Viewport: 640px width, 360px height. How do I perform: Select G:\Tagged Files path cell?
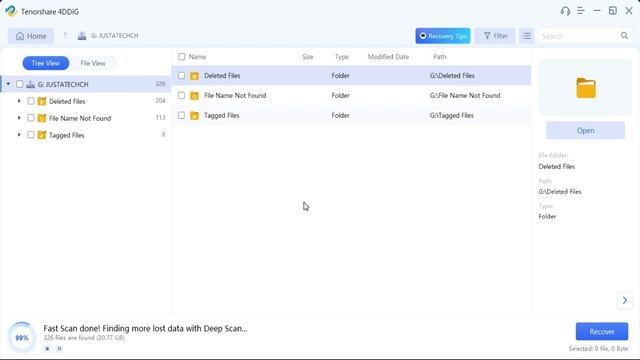451,116
